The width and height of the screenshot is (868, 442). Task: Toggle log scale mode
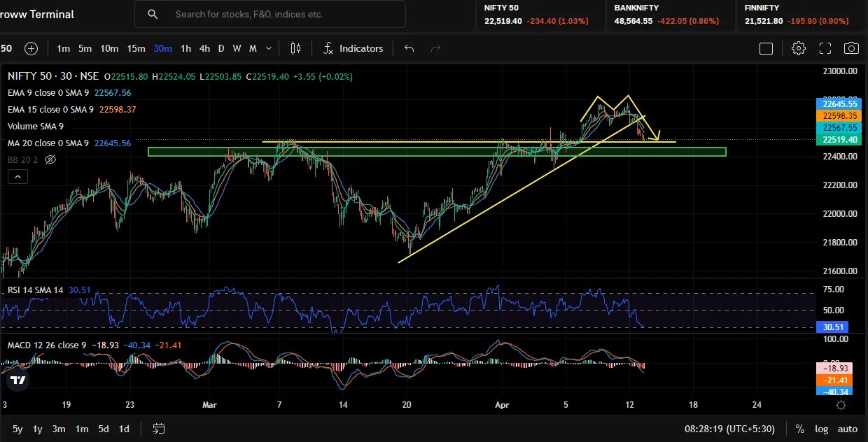(x=821, y=429)
